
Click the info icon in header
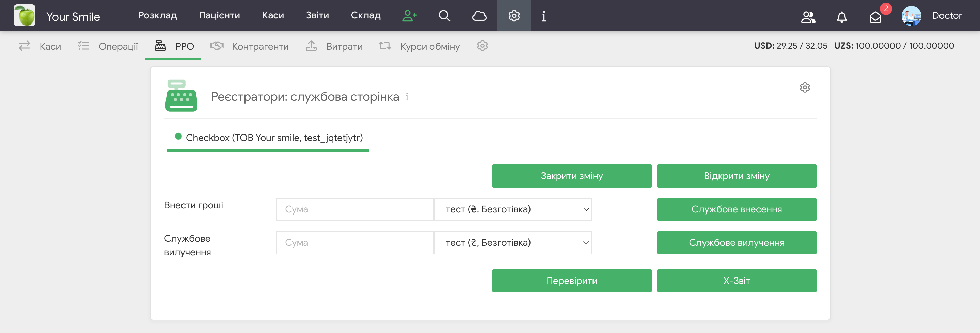tap(544, 16)
